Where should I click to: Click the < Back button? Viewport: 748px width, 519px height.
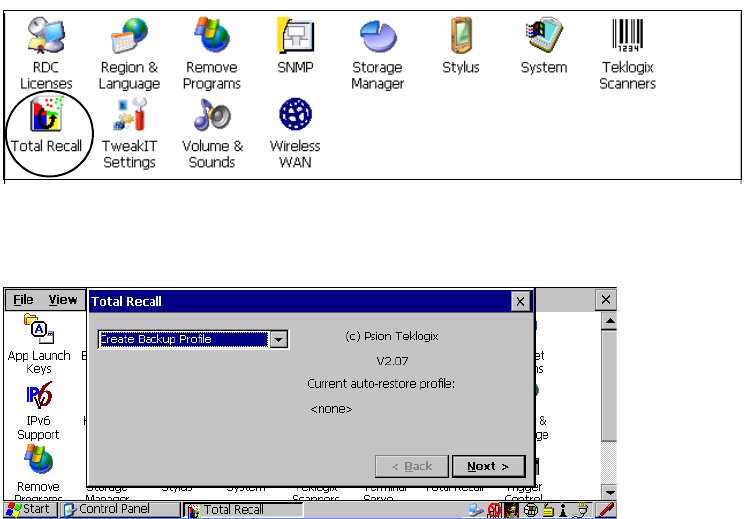(412, 466)
